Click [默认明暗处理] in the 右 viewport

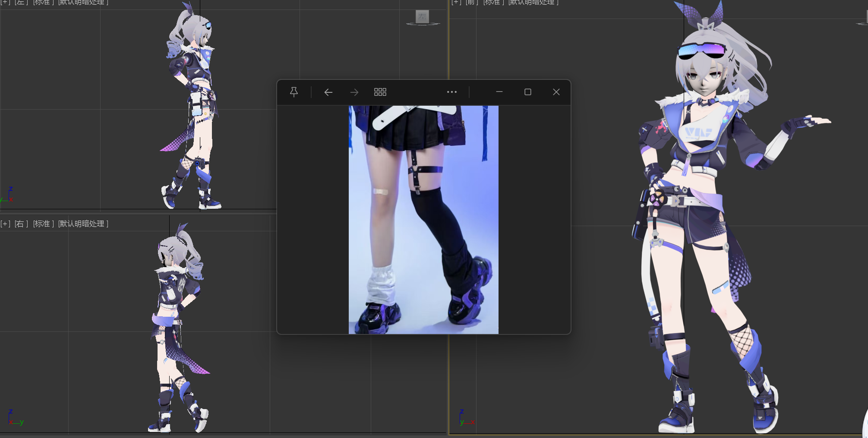pos(83,224)
